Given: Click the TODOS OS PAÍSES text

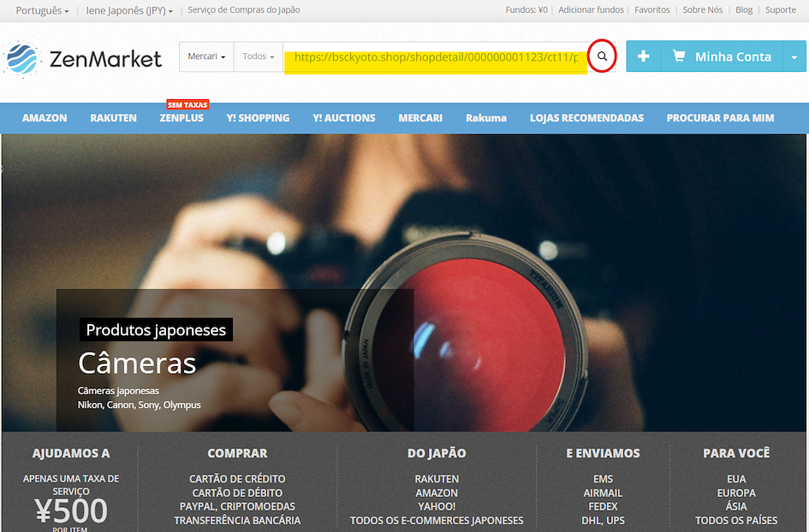Looking at the screenshot, I should (736, 520).
